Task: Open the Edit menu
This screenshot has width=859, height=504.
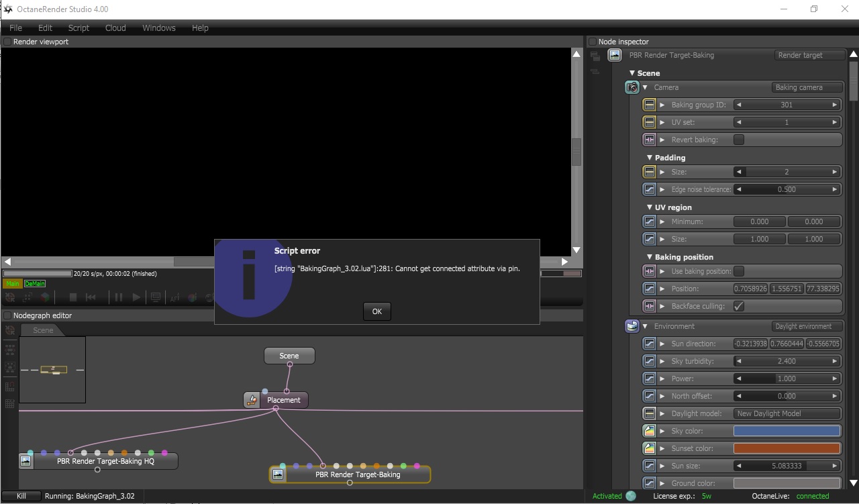Action: tap(45, 28)
